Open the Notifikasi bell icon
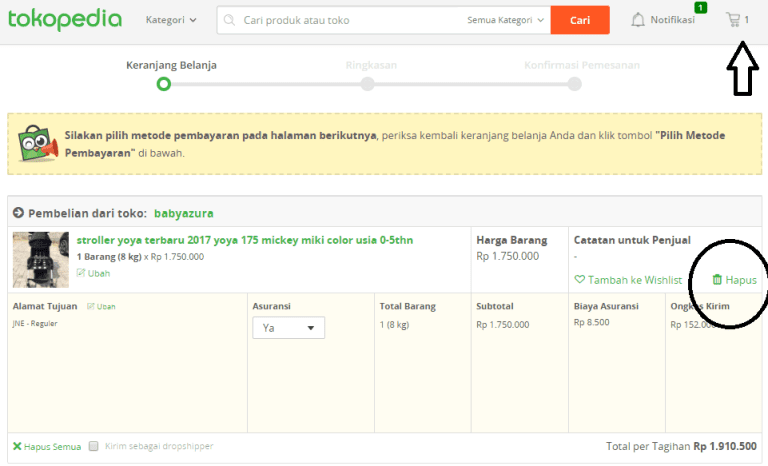 tap(638, 20)
